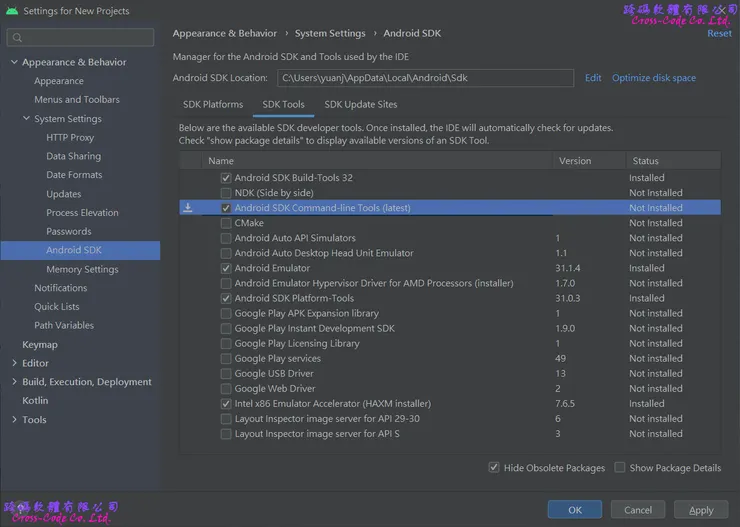Click the Android SDK Location path field
740x527 pixels.
[425, 78]
